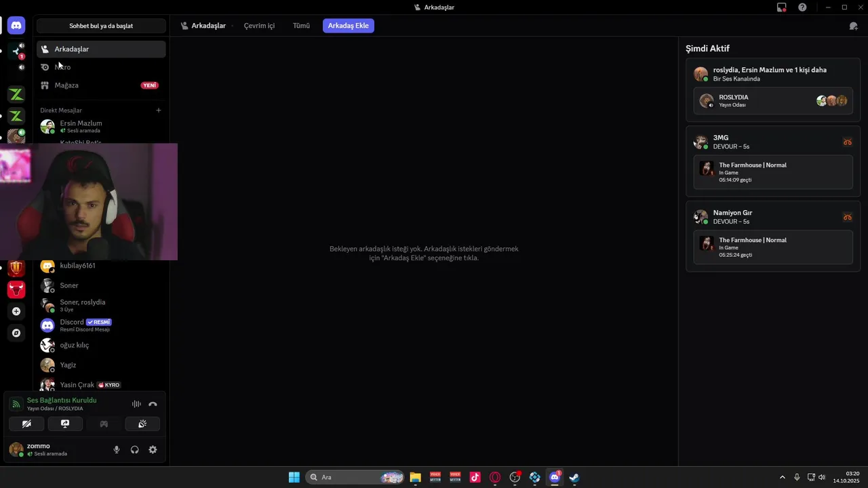868x488 pixels.
Task: Click Sohbet bul ya da başlat
Action: pos(101,26)
